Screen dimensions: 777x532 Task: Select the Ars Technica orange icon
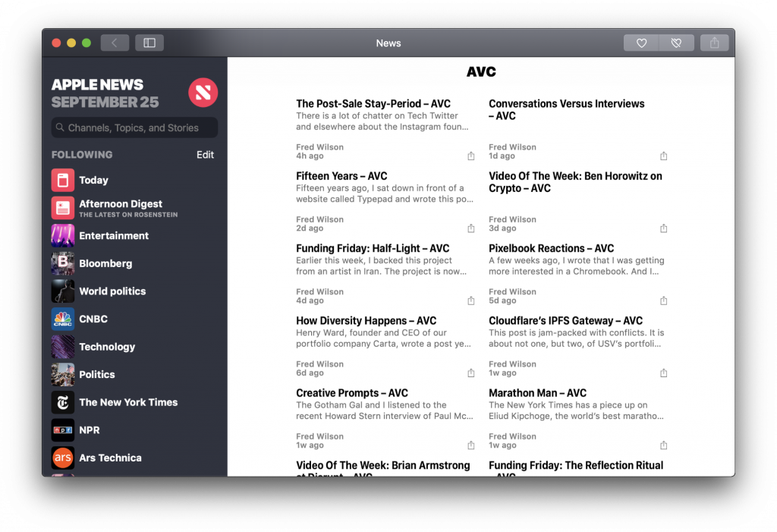click(63, 458)
